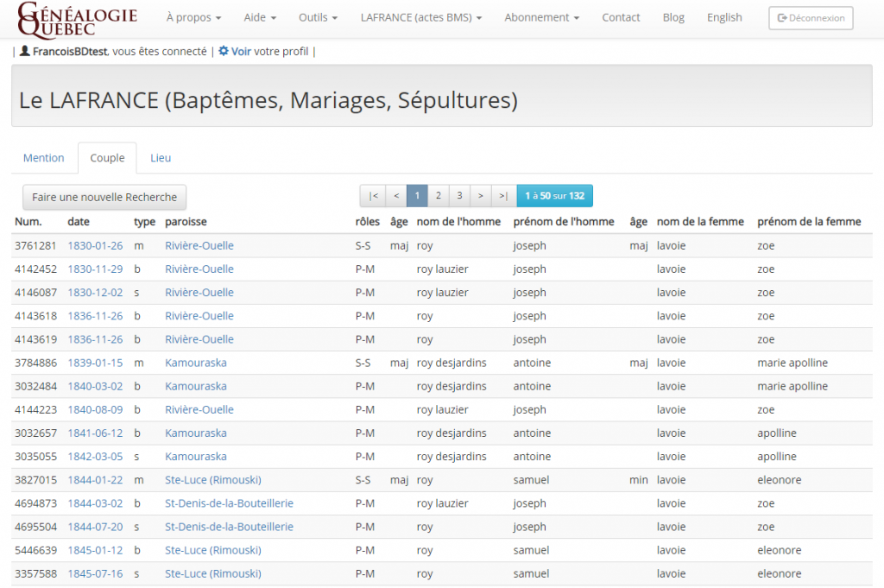This screenshot has width=884, height=588.
Task: Click Rivière-Ouelle parish in row 3761281
Action: [199, 246]
